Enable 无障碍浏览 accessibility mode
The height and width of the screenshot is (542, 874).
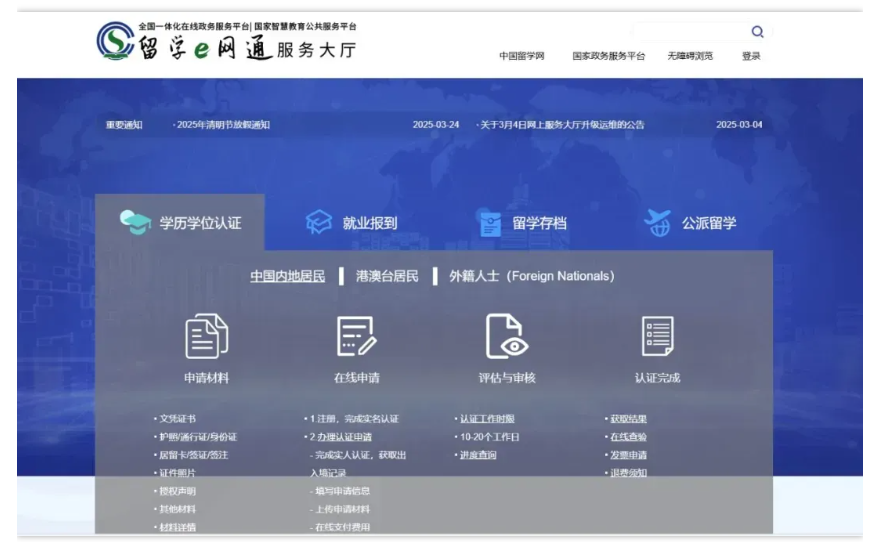point(690,56)
